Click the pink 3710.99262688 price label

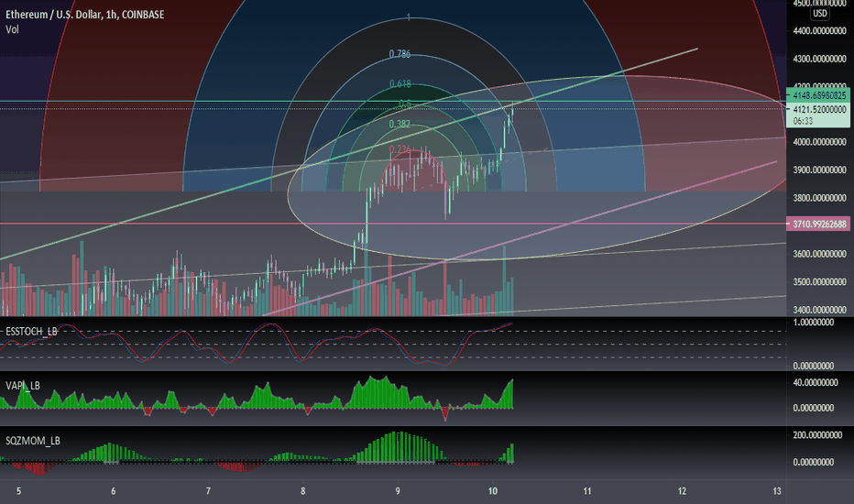tap(819, 224)
